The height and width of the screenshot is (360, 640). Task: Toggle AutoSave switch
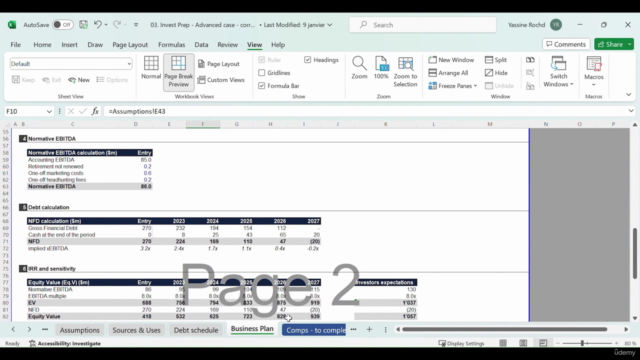(62, 25)
